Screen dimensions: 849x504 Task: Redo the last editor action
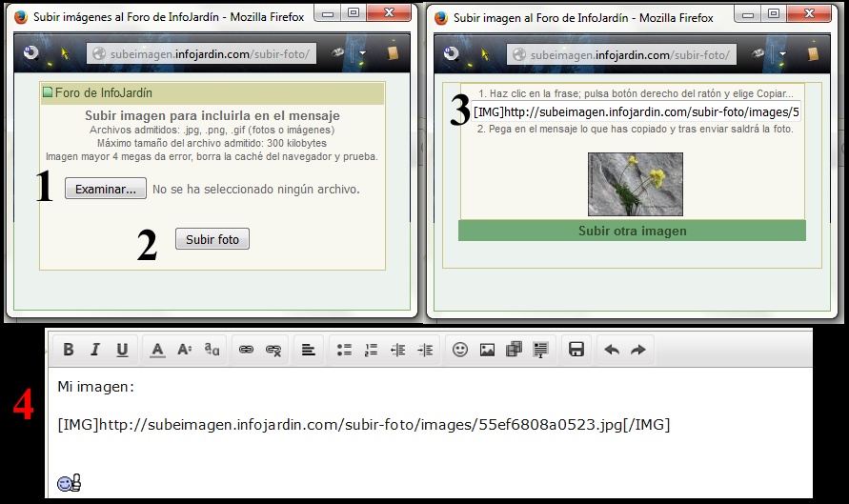point(638,350)
